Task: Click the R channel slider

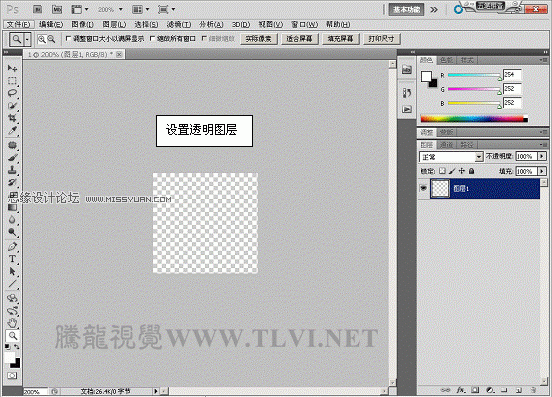Action: pyautogui.click(x=474, y=75)
